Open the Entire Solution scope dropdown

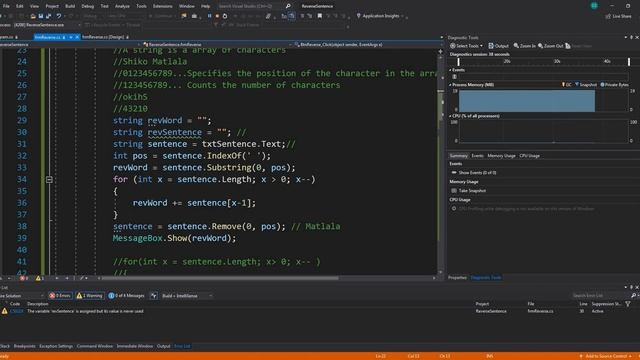pos(22,296)
